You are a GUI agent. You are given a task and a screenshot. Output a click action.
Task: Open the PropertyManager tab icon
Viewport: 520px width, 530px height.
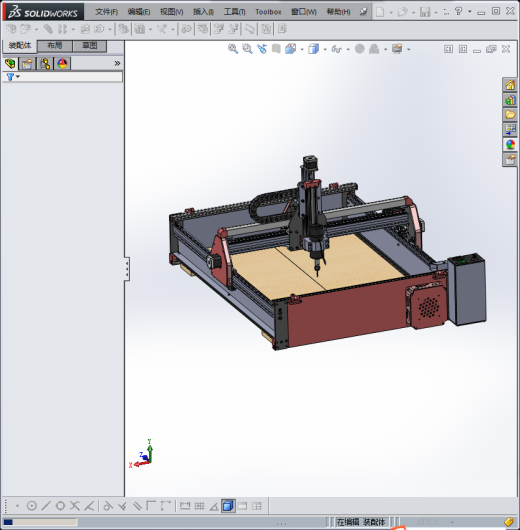(x=28, y=64)
